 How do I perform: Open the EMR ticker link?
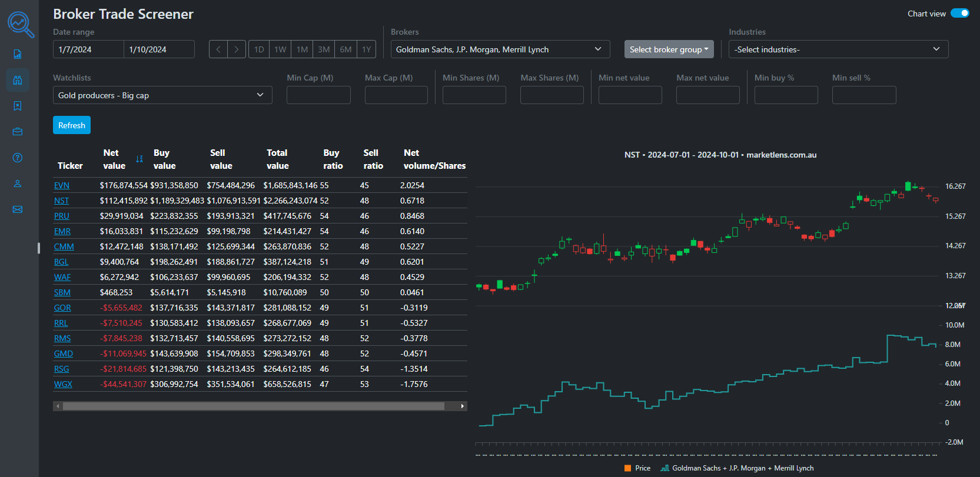click(62, 231)
